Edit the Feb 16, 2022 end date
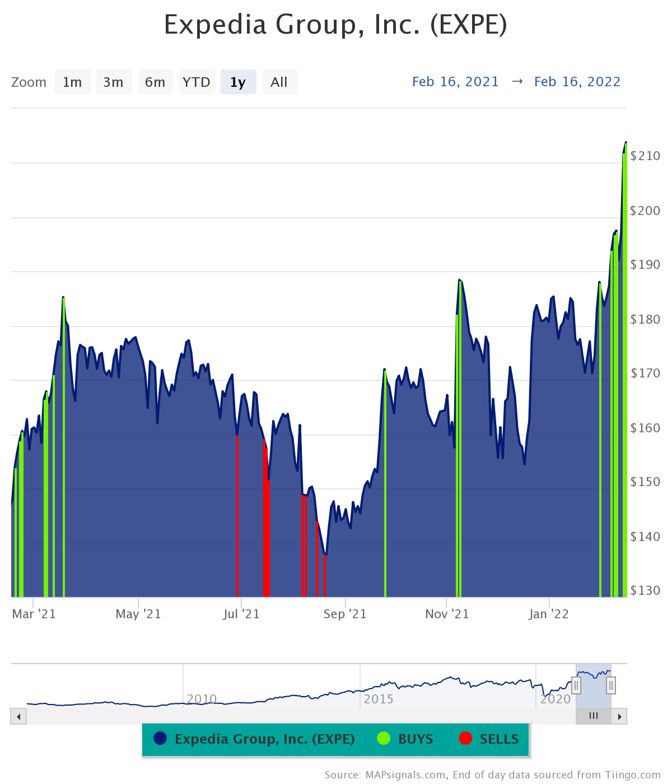Viewport: 672px width, 784px height. (577, 82)
